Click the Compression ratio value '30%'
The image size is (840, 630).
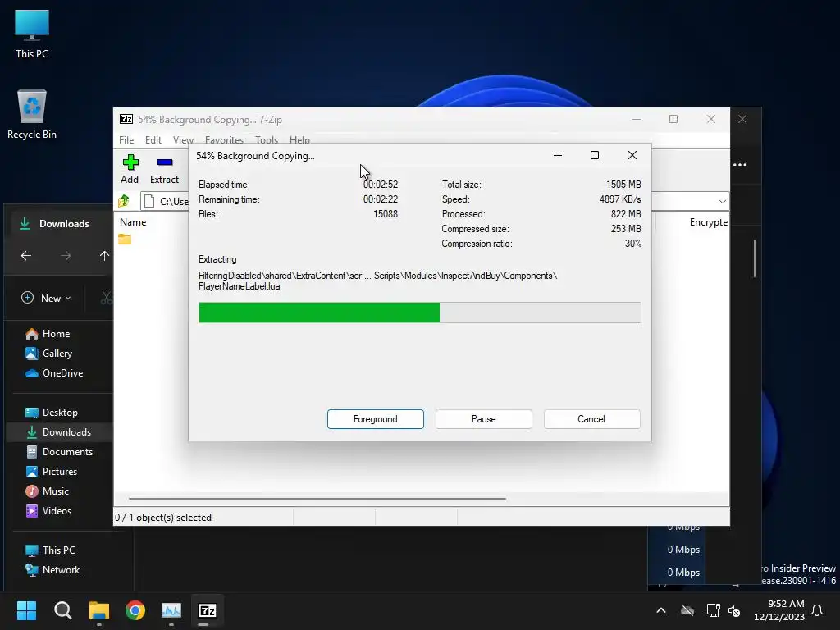(x=632, y=244)
